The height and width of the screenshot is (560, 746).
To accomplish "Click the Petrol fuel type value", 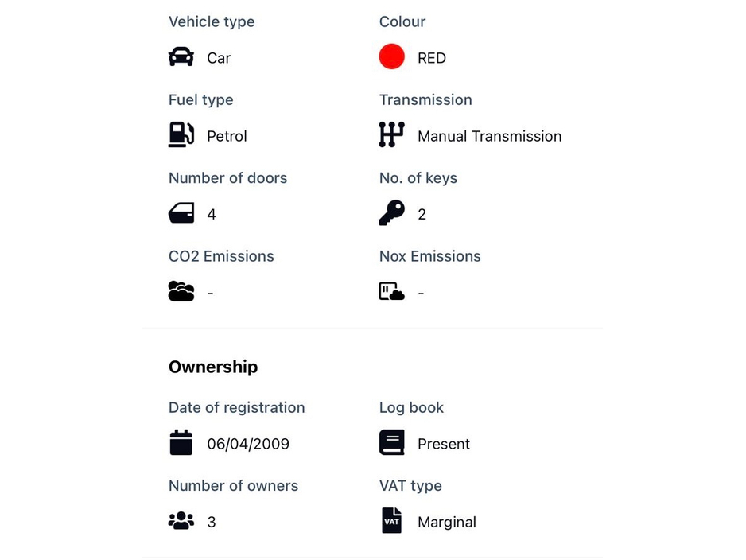I will tap(227, 136).
